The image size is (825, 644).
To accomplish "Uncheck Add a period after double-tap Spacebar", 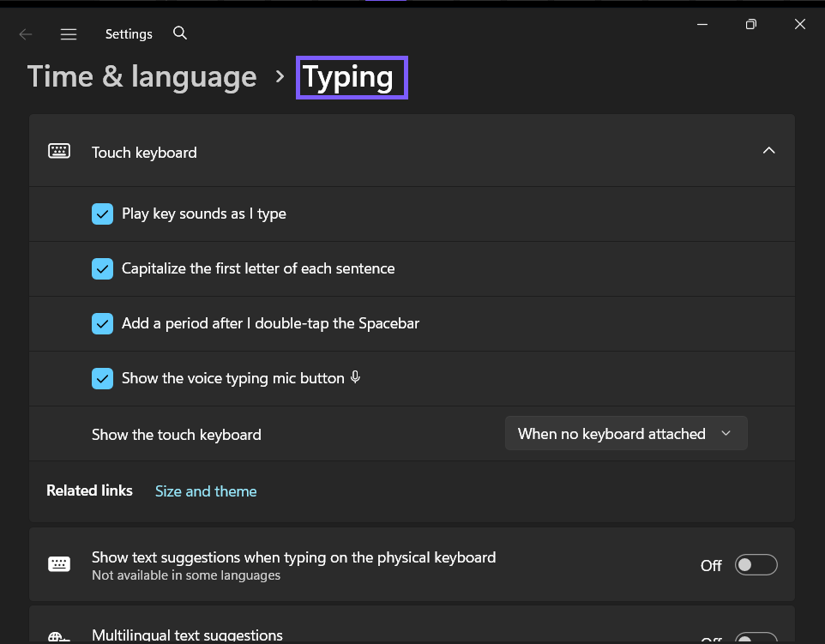I will (102, 323).
